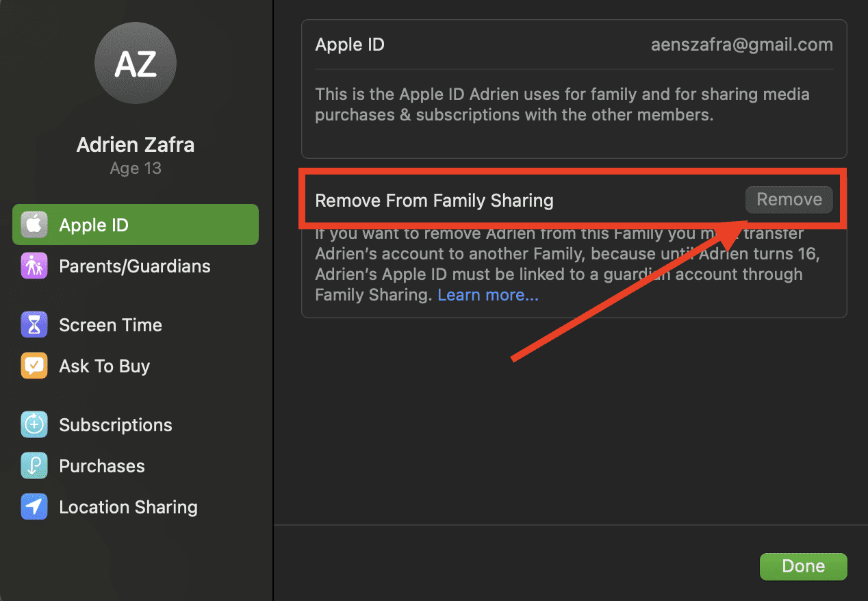Click the Adrien Zafra name text
Screen dimensions: 868x601
tap(136, 144)
